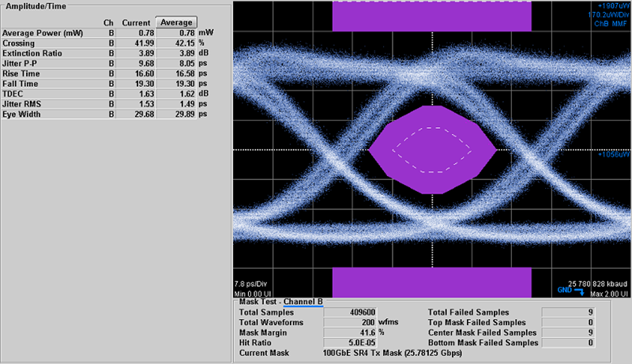
Task: Click the Average column header button
Action: (176, 22)
